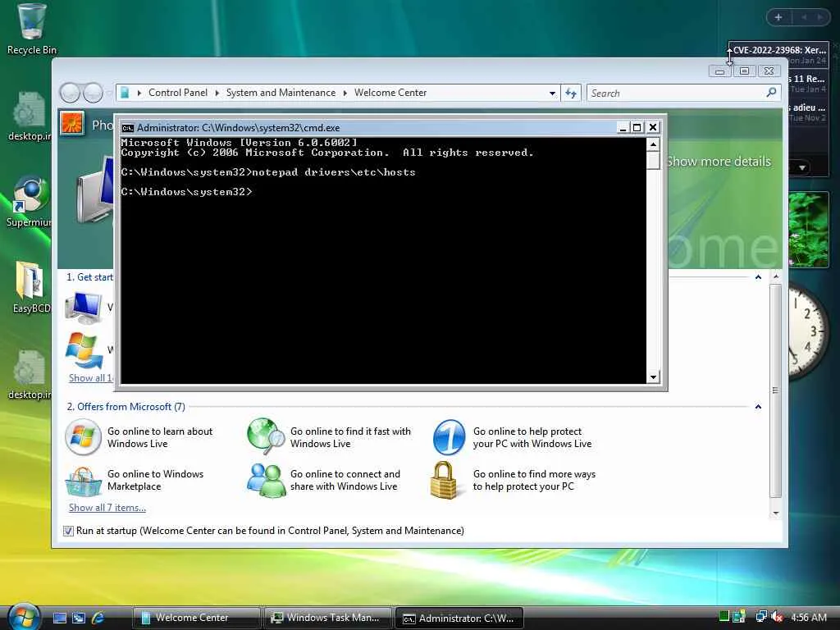Click the Windows Easy Transfer icon
Viewport: 840px width, 630px height.
click(x=84, y=351)
